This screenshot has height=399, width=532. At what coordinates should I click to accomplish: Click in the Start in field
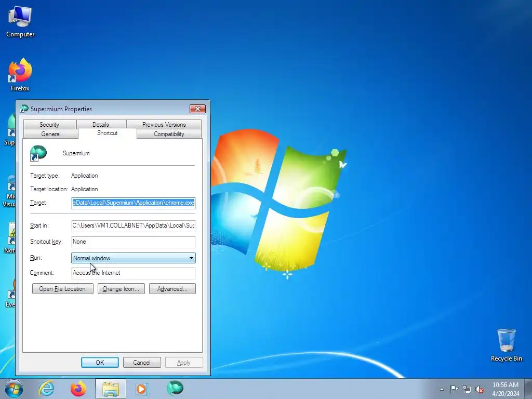click(x=134, y=225)
